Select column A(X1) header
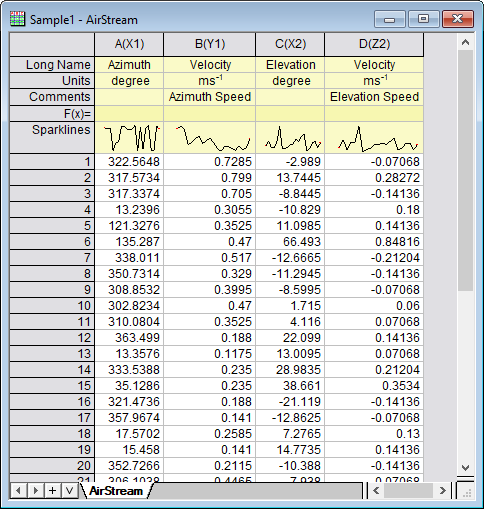Image resolution: width=484 pixels, height=509 pixels. [x=129, y=44]
